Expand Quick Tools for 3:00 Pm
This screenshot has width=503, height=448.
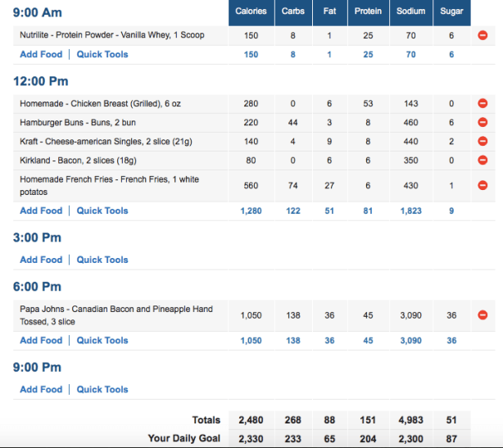(102, 260)
